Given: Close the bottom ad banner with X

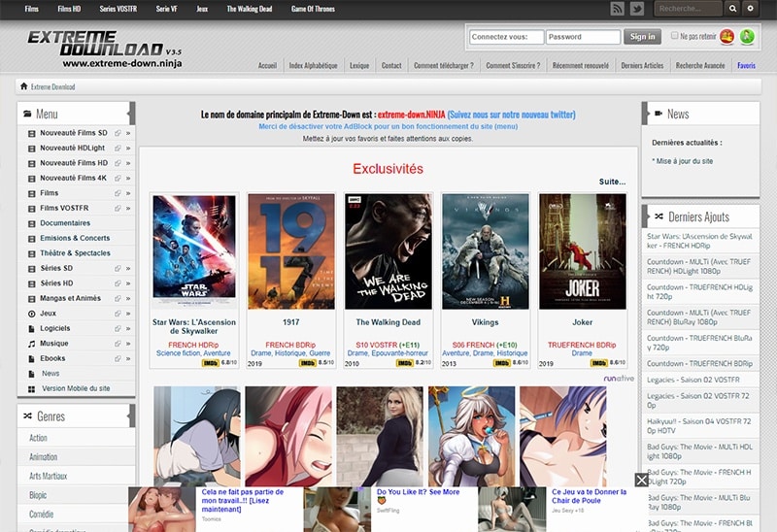Looking at the screenshot, I should (x=642, y=480).
